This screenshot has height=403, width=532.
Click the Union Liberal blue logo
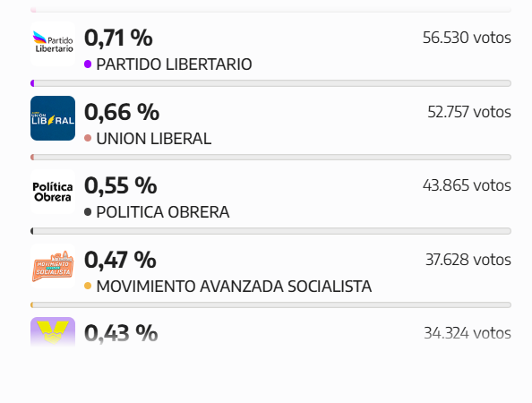pos(53,118)
